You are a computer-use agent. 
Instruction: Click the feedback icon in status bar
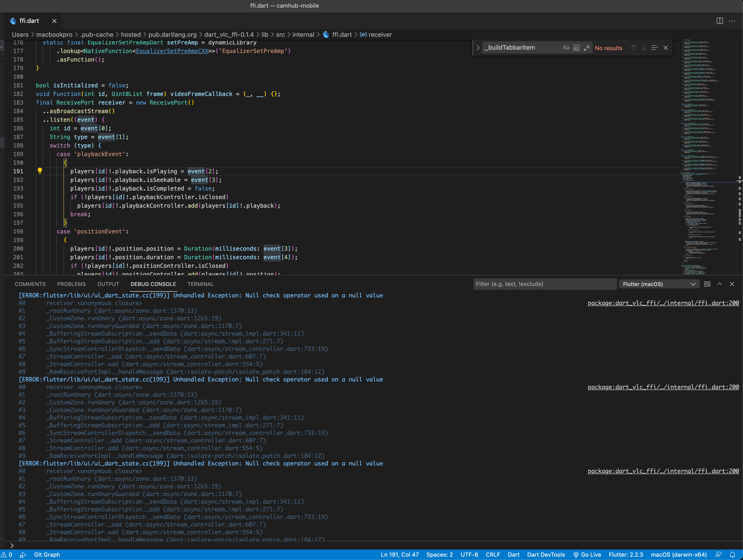tap(718, 555)
